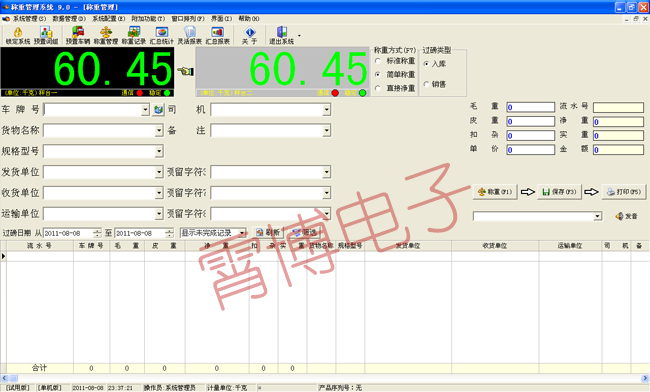Click the 运输单位 column header
Viewport: 650px width, 392px height.
coord(570,246)
